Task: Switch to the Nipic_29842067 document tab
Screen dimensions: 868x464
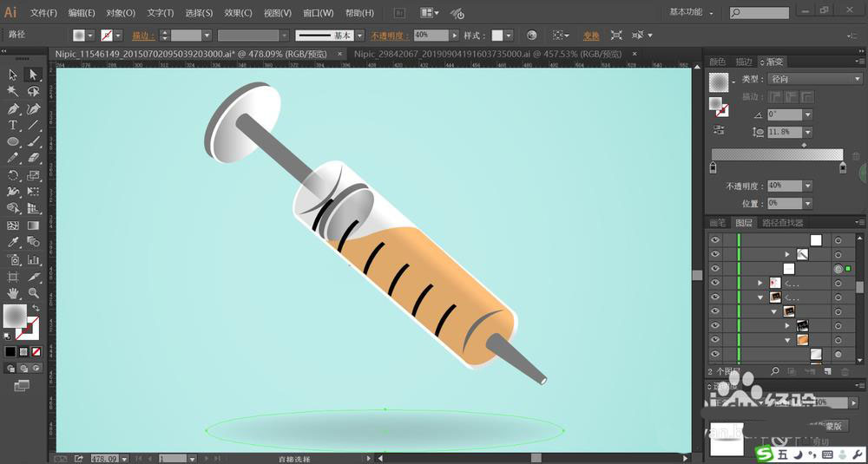Action: [488, 54]
